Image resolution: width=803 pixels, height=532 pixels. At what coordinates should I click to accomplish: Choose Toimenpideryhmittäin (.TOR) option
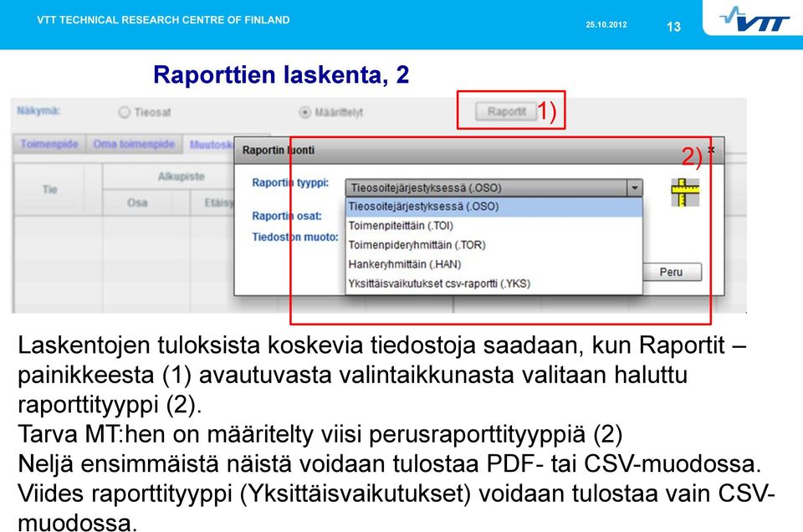pos(494,245)
